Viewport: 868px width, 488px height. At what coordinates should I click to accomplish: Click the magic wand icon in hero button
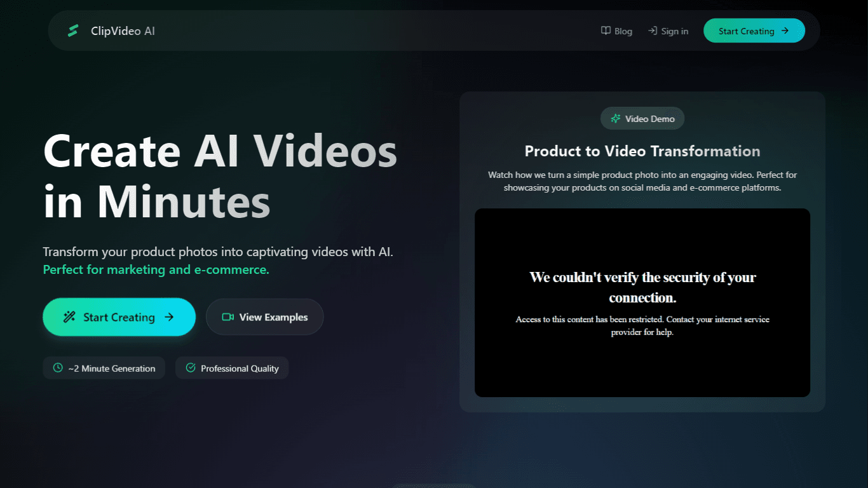(x=69, y=317)
